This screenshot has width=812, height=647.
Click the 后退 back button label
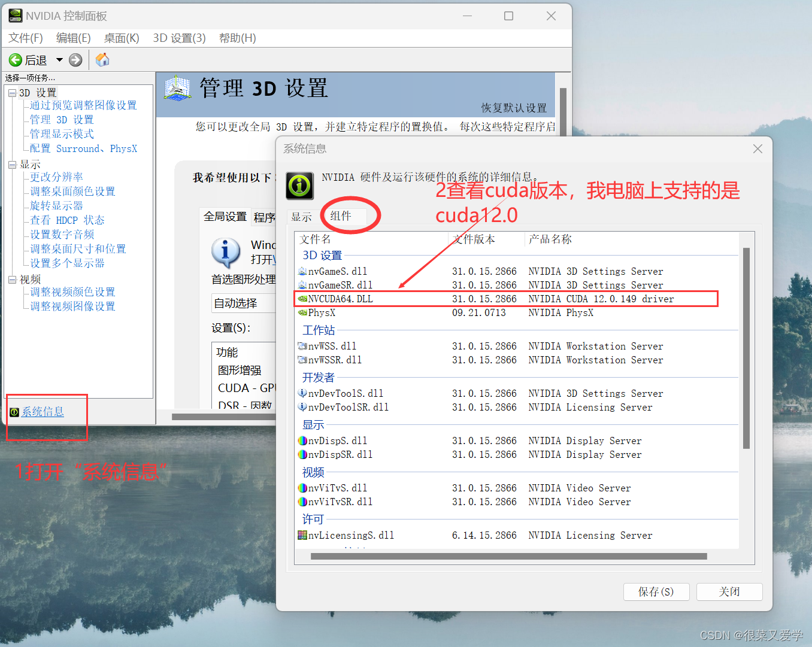tap(36, 60)
